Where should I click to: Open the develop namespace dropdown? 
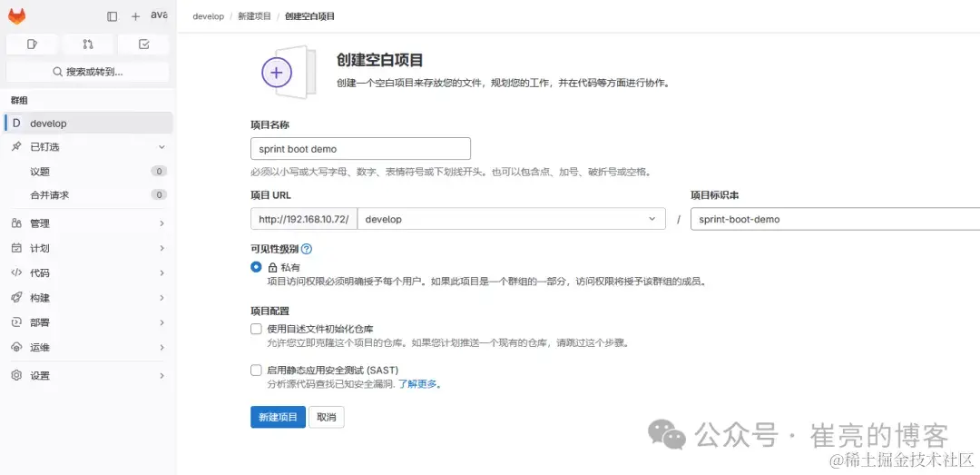pos(511,219)
